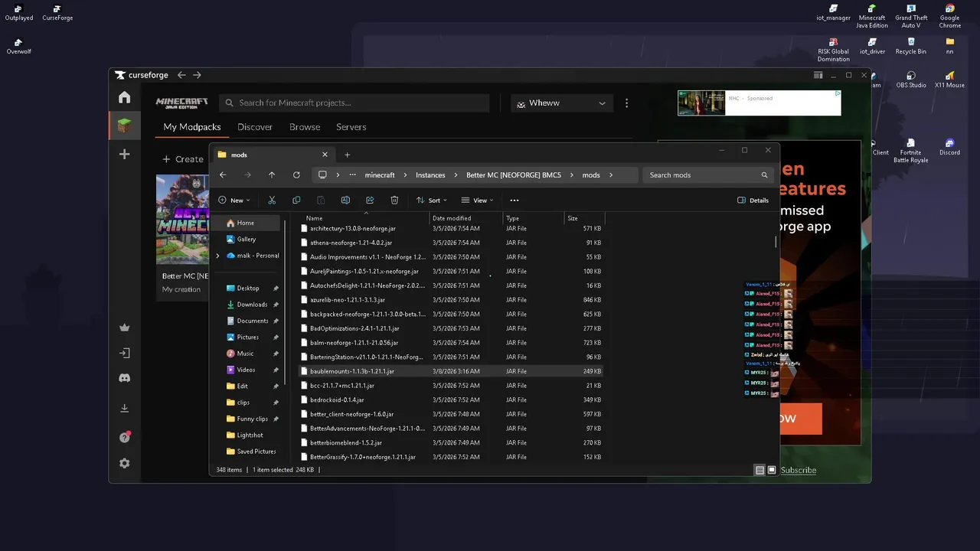Open downloads icon in CurseForge sidebar

coord(124,408)
